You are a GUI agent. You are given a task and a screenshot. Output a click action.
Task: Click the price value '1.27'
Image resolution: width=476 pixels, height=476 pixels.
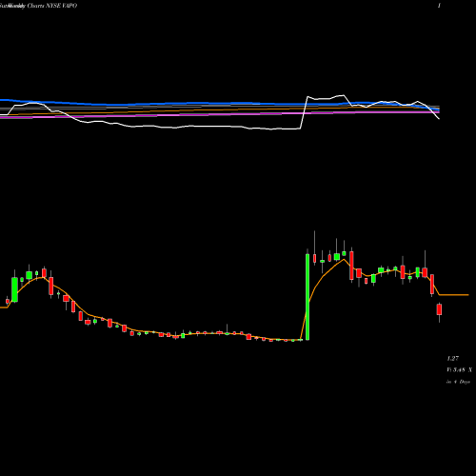[x=453, y=359]
